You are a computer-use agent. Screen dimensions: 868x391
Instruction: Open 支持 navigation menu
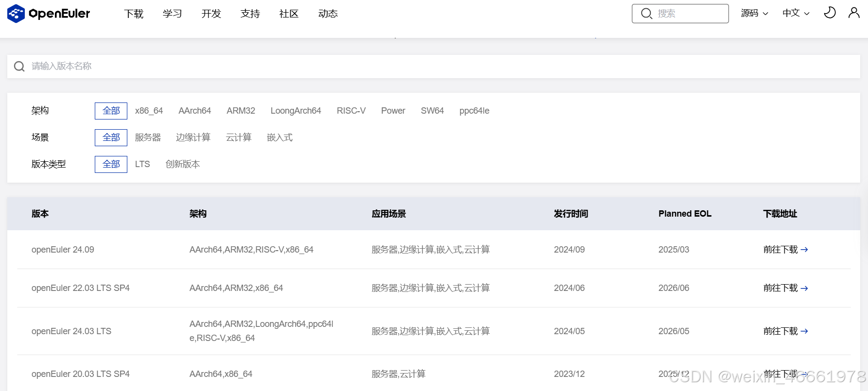(x=250, y=14)
